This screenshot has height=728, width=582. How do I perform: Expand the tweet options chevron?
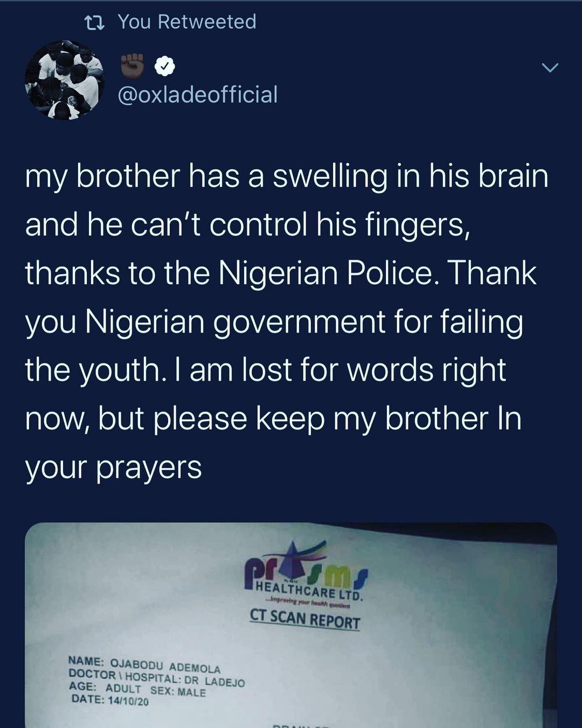coord(550,67)
